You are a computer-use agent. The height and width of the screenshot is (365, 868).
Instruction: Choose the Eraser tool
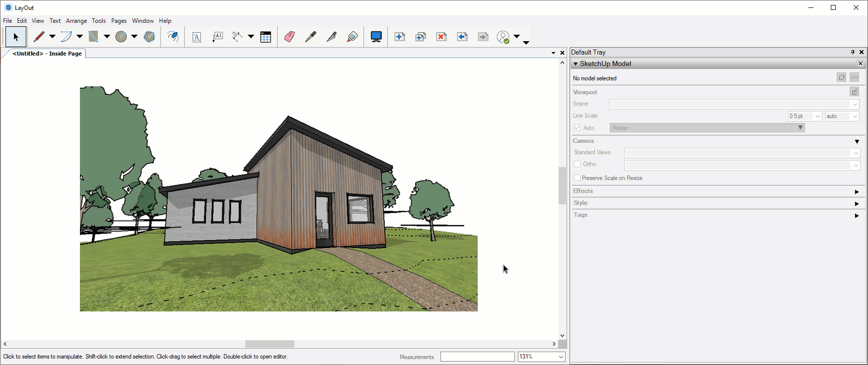pyautogui.click(x=289, y=37)
